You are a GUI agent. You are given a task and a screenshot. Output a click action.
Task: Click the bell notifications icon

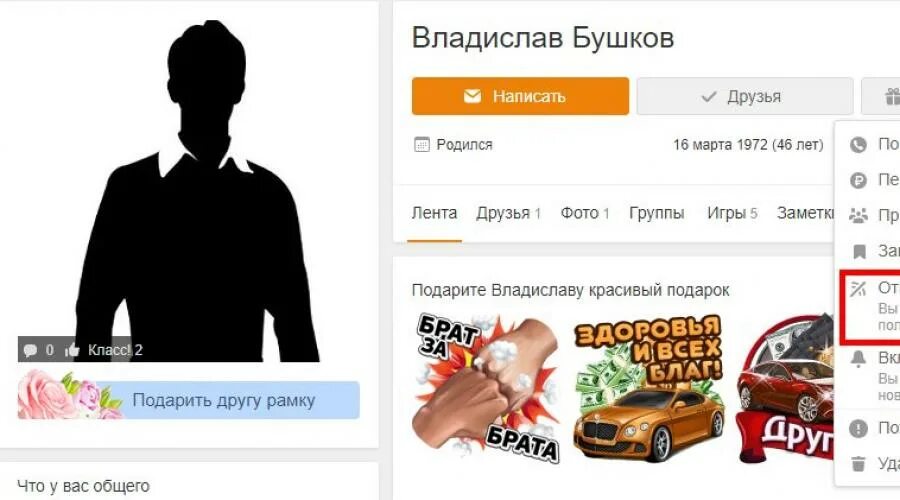coord(858,359)
